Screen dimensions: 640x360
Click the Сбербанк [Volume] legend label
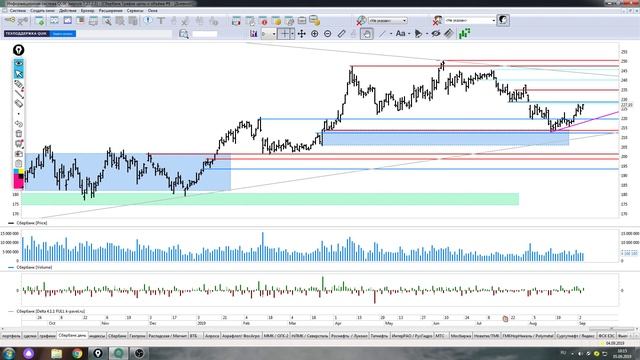[34, 267]
